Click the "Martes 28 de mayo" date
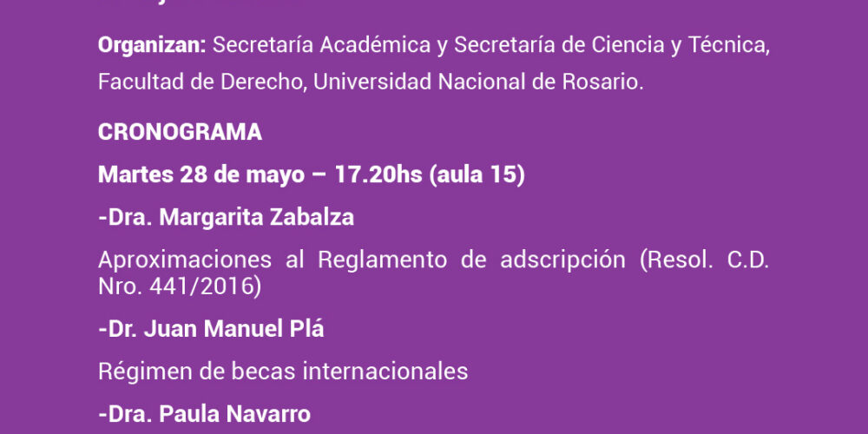The width and height of the screenshot is (868, 434). click(x=201, y=175)
